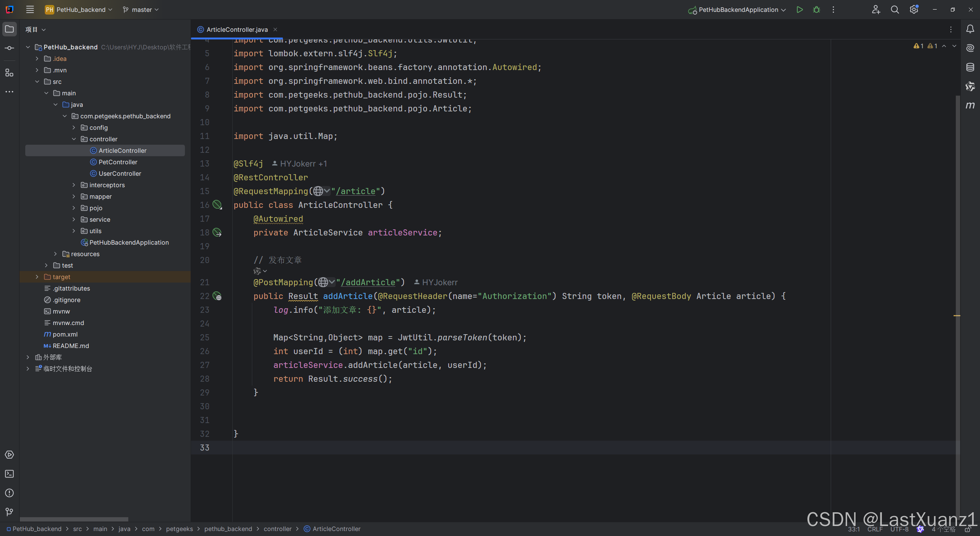Expand the service package folder
Image resolution: width=980 pixels, height=536 pixels.
click(74, 219)
